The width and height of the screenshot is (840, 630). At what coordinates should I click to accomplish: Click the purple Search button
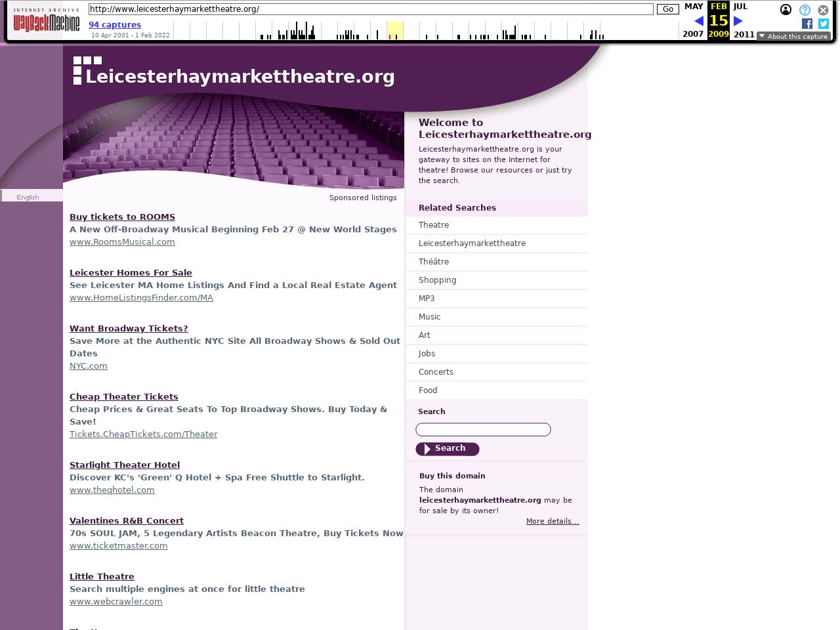tap(448, 449)
